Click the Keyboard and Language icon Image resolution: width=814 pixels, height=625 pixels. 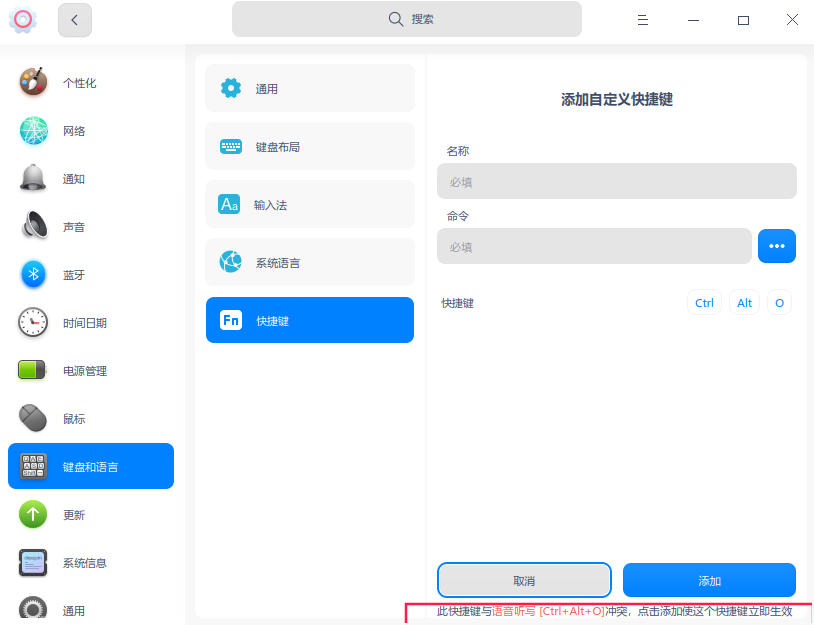click(x=33, y=466)
